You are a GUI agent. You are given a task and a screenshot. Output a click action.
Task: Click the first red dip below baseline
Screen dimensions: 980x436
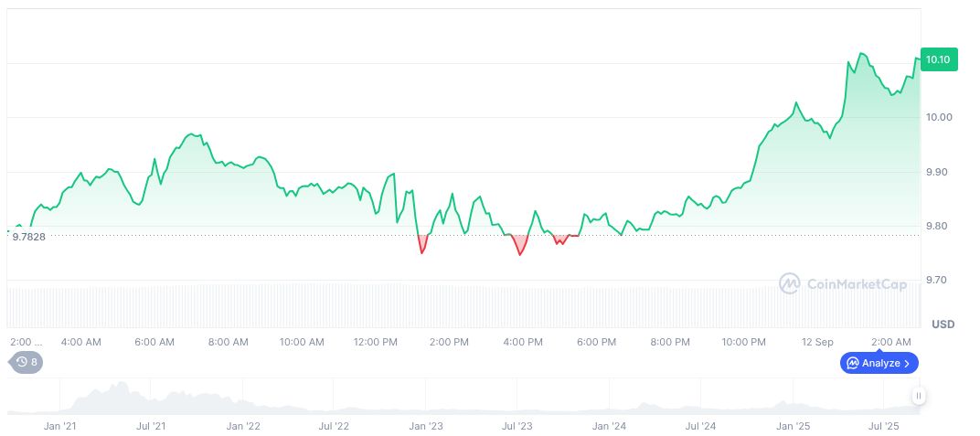[421, 245]
